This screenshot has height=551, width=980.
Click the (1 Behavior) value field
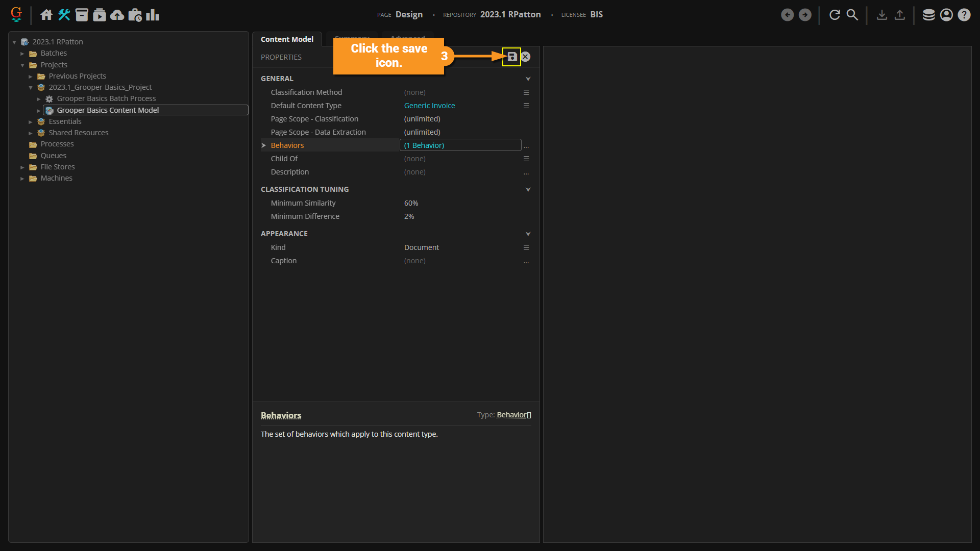coord(459,145)
